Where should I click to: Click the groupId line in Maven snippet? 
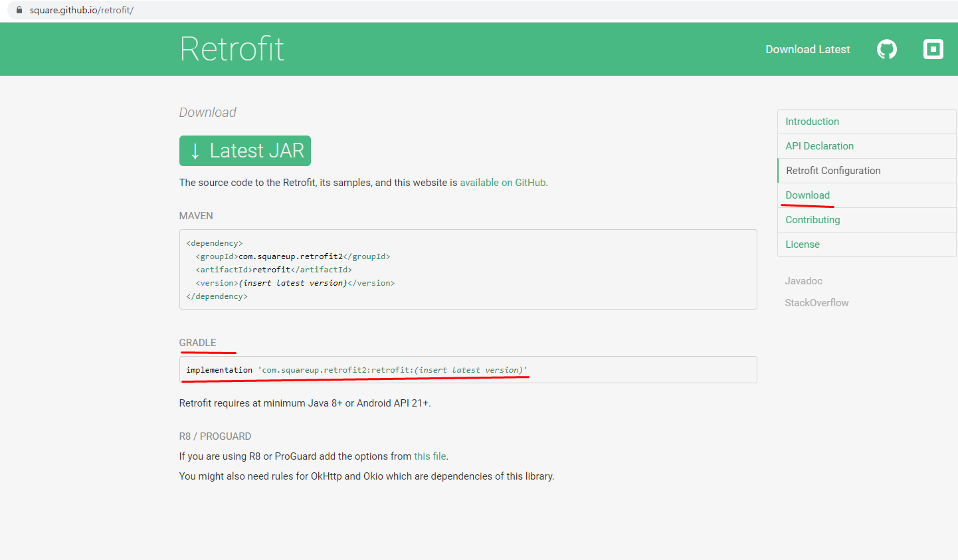pyautogui.click(x=293, y=256)
